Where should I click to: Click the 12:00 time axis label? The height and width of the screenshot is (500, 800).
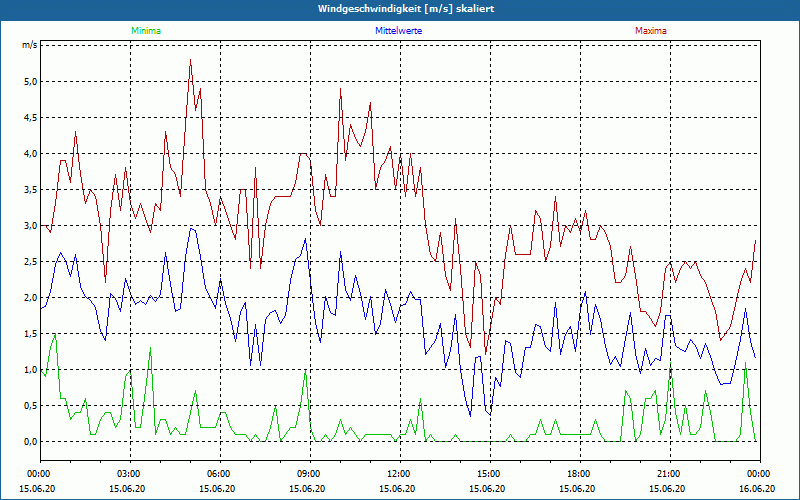pos(400,474)
